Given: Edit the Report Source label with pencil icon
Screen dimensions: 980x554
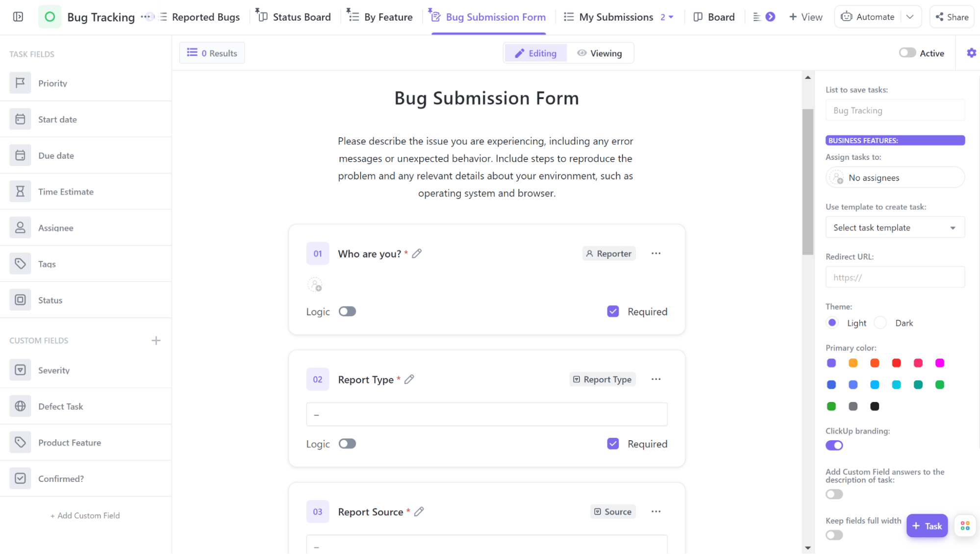Looking at the screenshot, I should pos(419,511).
